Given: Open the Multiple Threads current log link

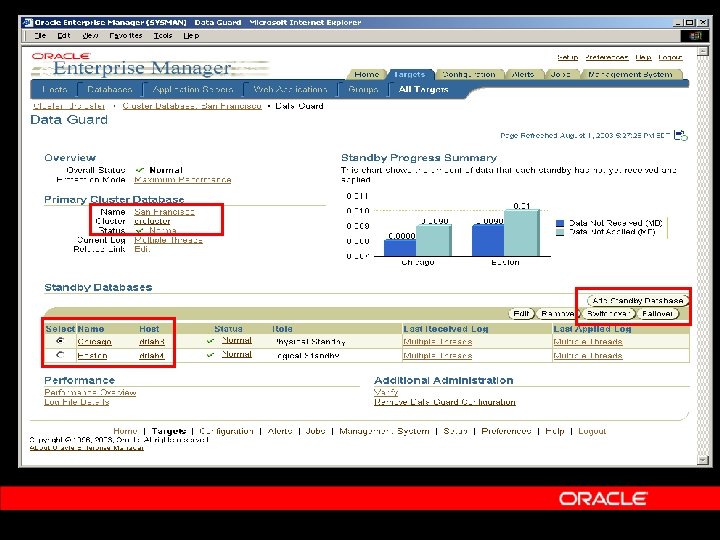Looking at the screenshot, I should coord(168,240).
